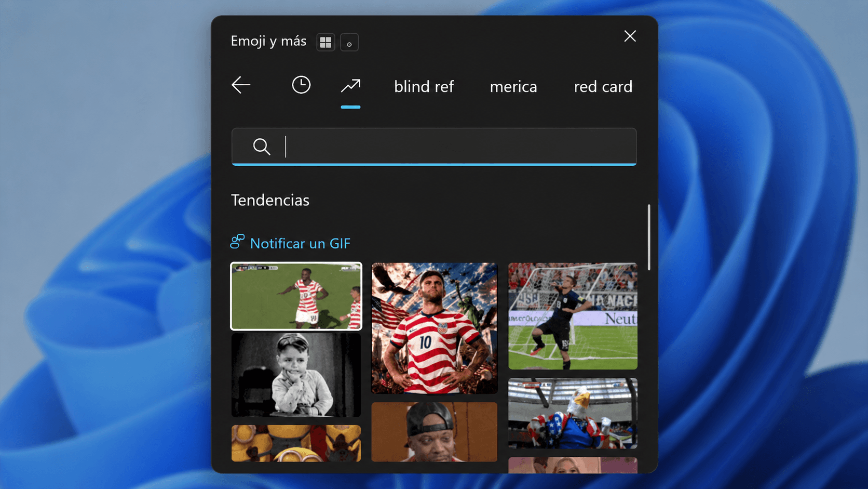Select the 'red card' category tab
Screen dimensions: 868x489
pyautogui.click(x=603, y=86)
